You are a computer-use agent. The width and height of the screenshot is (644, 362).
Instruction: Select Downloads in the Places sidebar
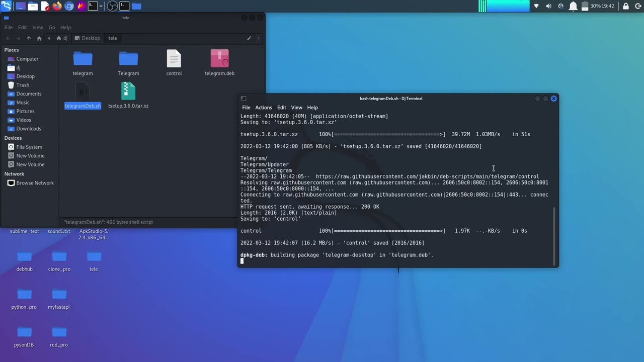point(30,129)
